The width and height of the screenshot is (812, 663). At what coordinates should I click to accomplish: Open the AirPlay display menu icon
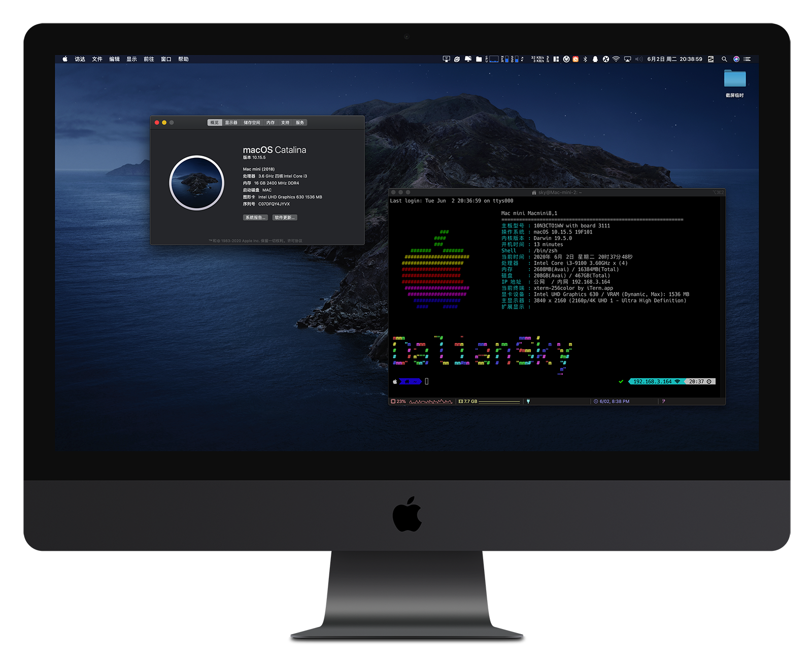(x=627, y=59)
